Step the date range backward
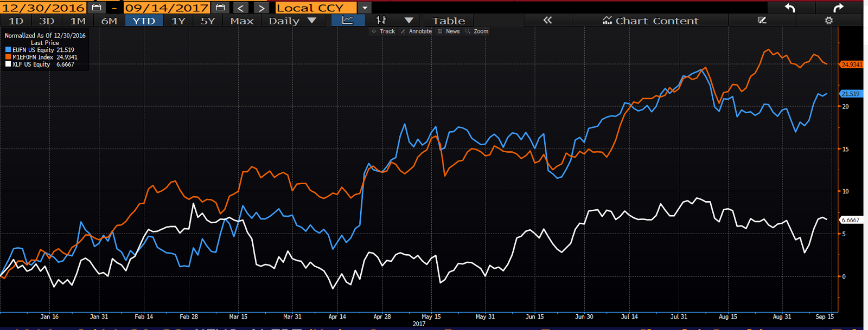Viewport: 868px width, 330px height. click(x=241, y=8)
